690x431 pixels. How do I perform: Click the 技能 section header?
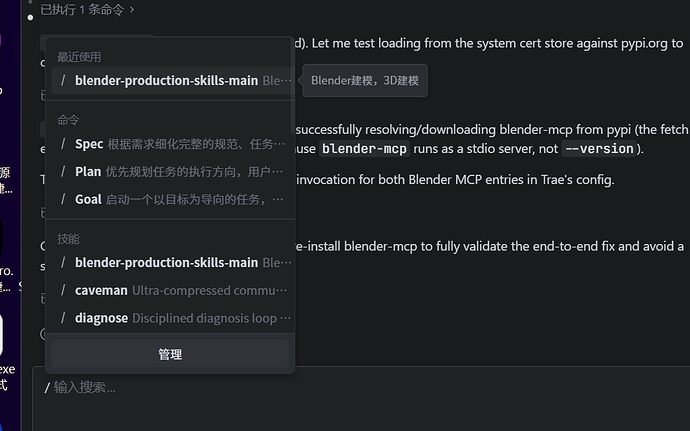[x=68, y=239]
